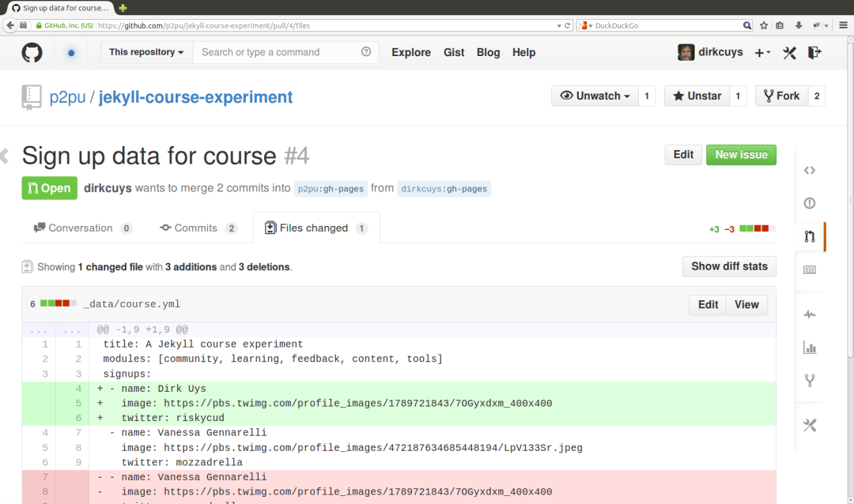The height and width of the screenshot is (504, 854).
Task: Open the Issues icon in right sidebar
Action: [809, 203]
